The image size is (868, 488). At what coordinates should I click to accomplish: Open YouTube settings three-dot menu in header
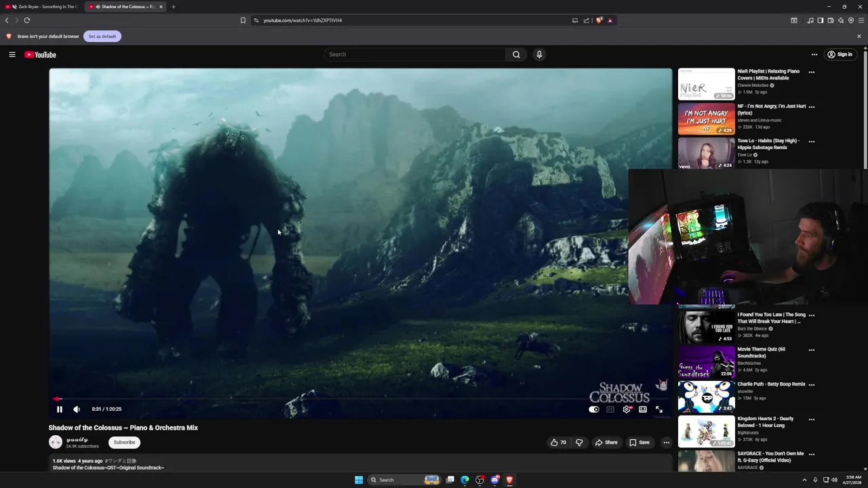(814, 54)
